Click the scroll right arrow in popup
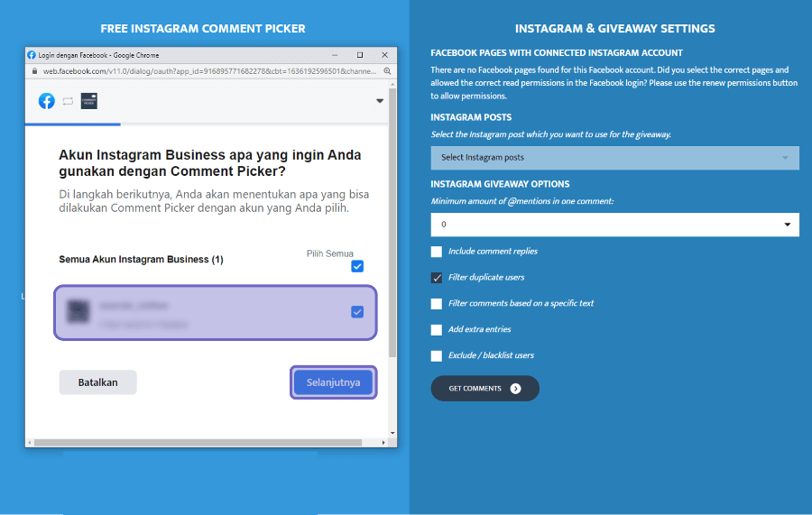812x515 pixels. (383, 443)
